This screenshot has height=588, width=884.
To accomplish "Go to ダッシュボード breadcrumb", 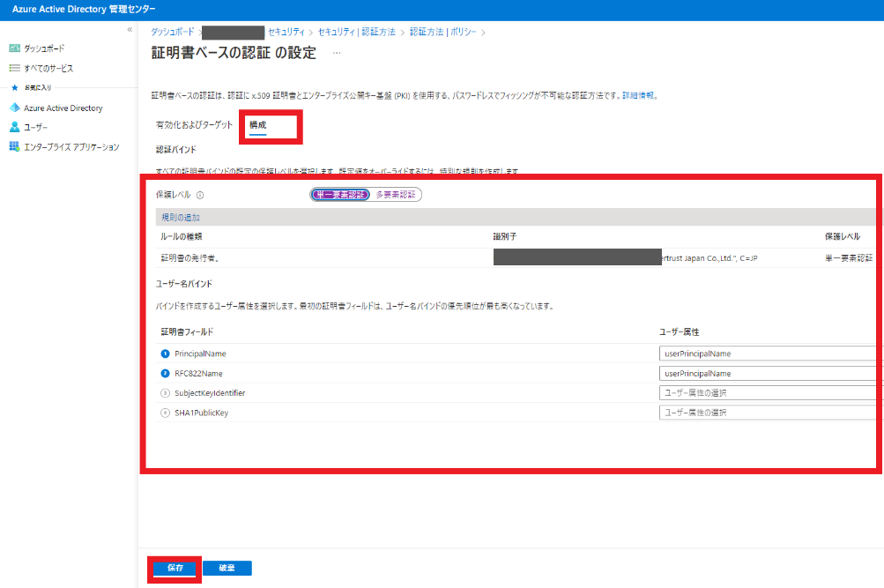I will tap(173, 32).
